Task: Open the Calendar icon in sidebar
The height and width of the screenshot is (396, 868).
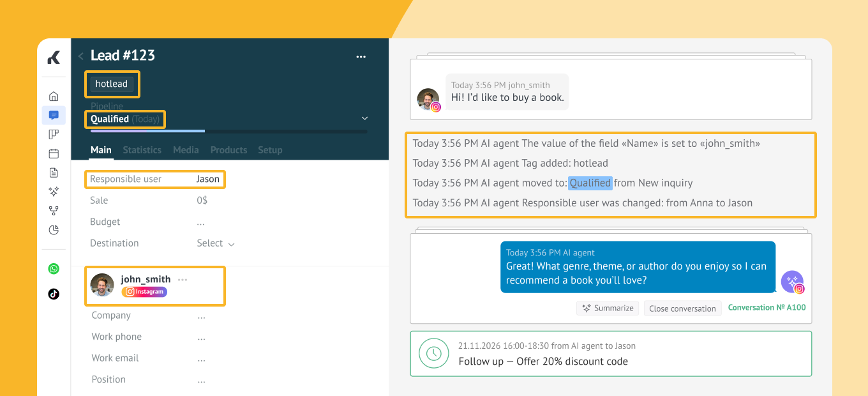Action: pyautogui.click(x=54, y=153)
